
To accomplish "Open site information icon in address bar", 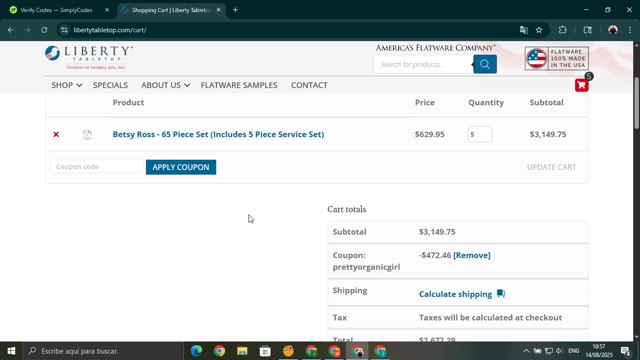I will [x=64, y=30].
